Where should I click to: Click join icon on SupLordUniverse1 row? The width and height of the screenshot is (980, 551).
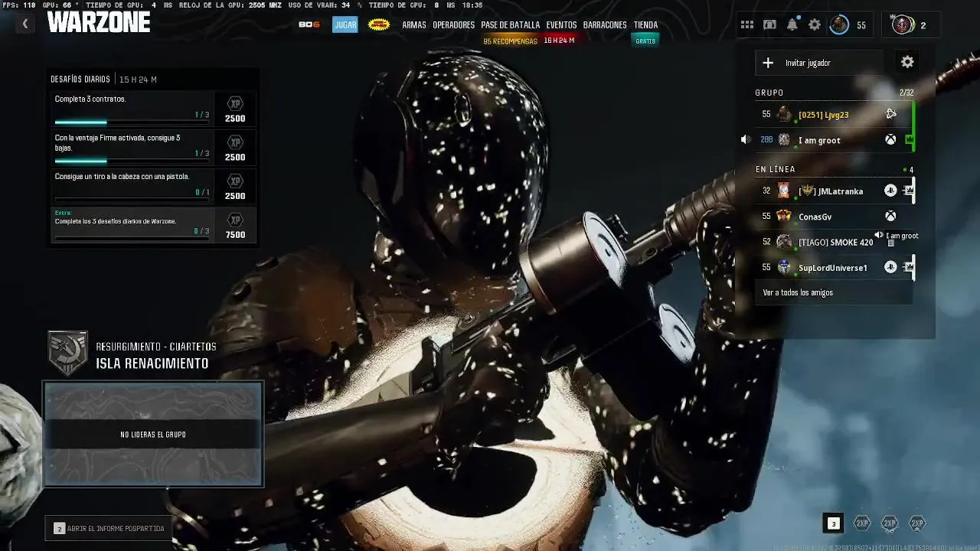(908, 267)
